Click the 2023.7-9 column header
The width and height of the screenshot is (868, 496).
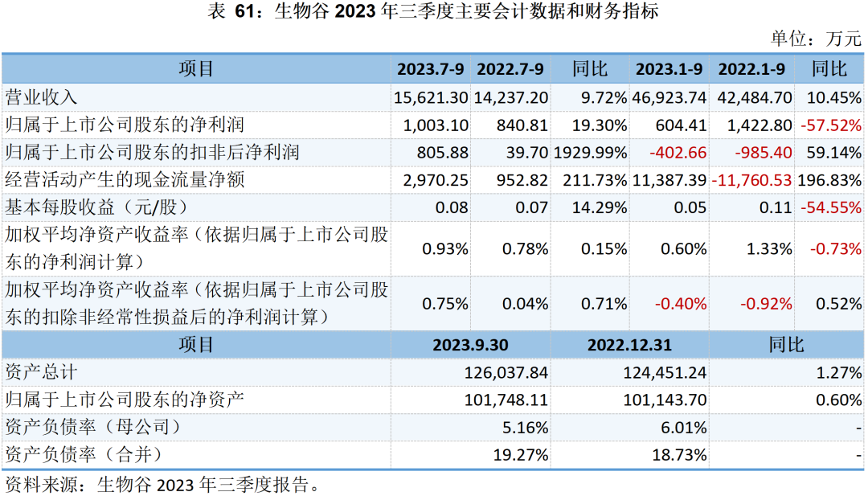coord(430,69)
